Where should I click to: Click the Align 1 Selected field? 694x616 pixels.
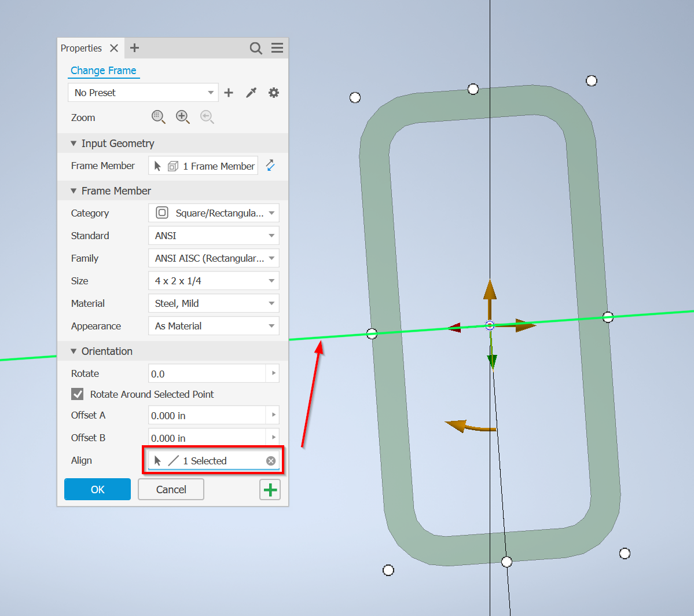[x=214, y=461]
